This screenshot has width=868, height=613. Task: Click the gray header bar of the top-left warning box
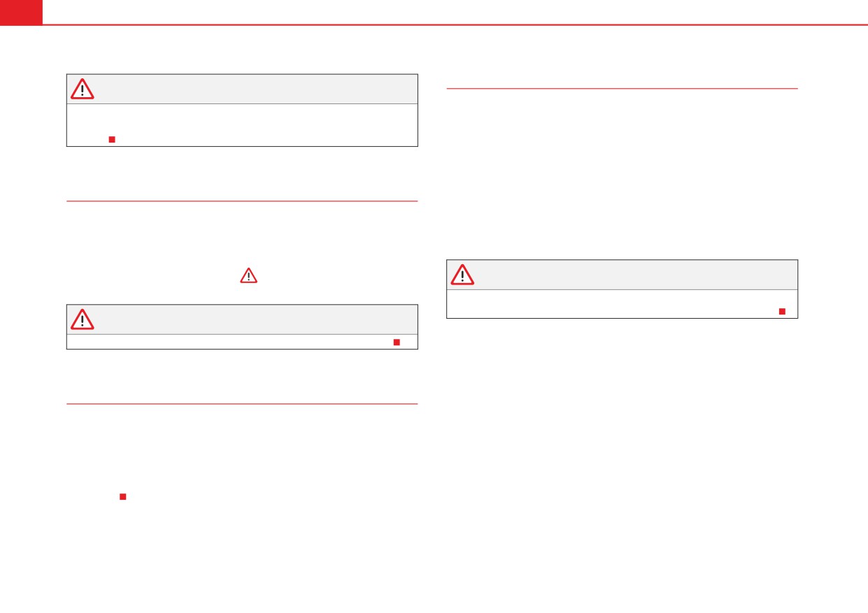click(242, 89)
